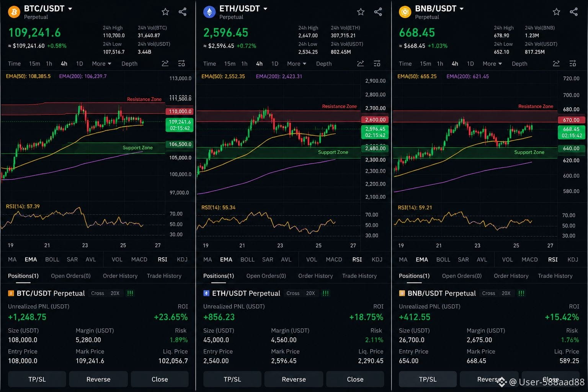Open indicator settings icon on BNB panel
588x392 pixels.
pyautogui.click(x=573, y=64)
